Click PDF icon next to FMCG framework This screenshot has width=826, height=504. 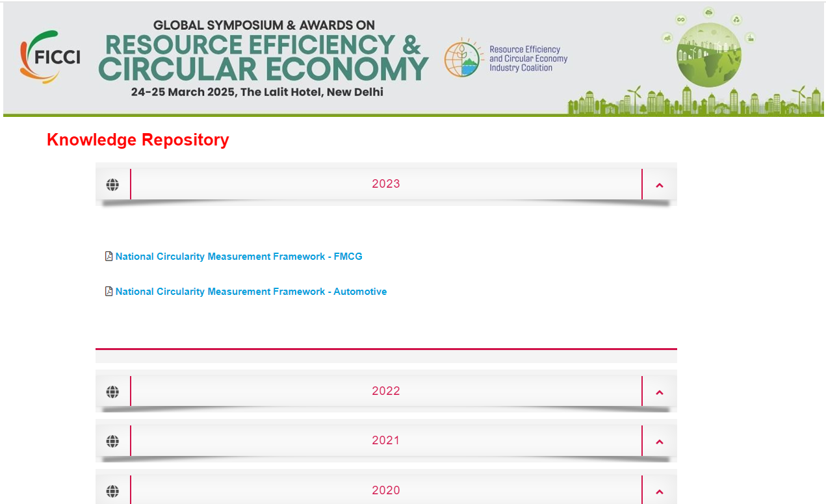(x=109, y=257)
